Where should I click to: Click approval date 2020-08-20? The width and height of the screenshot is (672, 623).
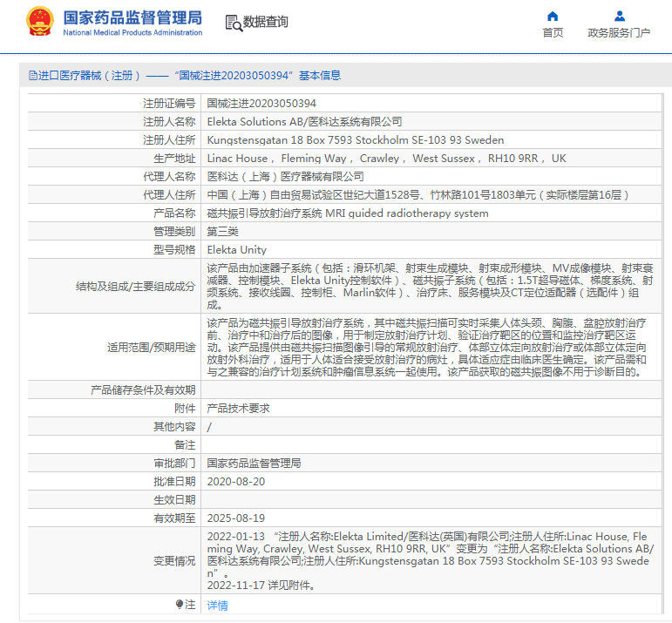pos(236,482)
